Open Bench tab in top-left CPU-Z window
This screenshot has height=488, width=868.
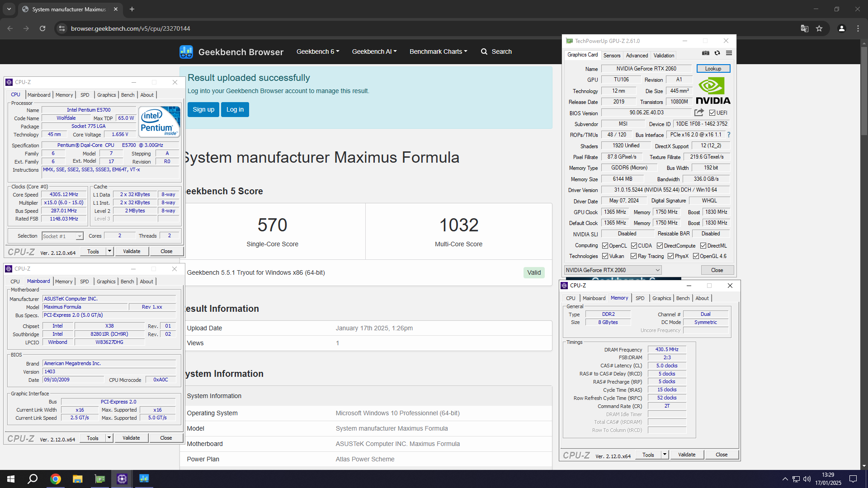pyautogui.click(x=128, y=95)
